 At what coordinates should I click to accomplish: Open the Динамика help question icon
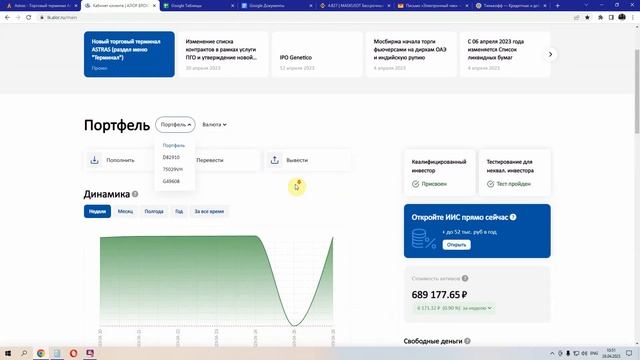pos(135,194)
